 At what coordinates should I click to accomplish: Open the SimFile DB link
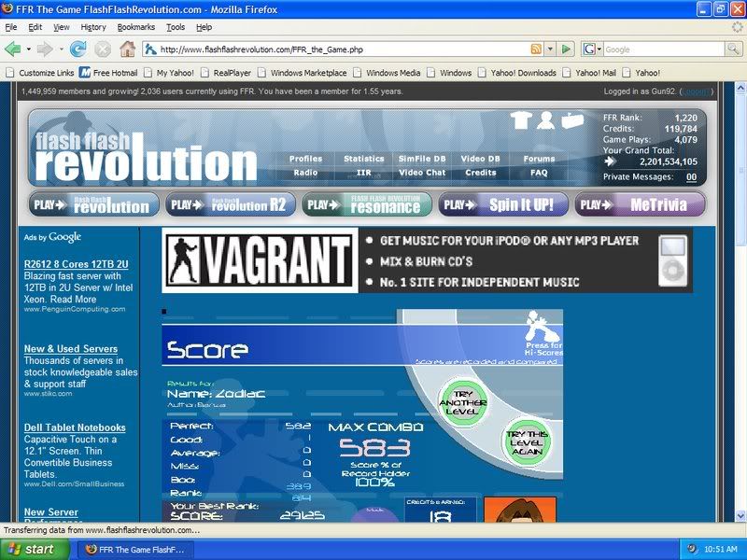tap(422, 159)
